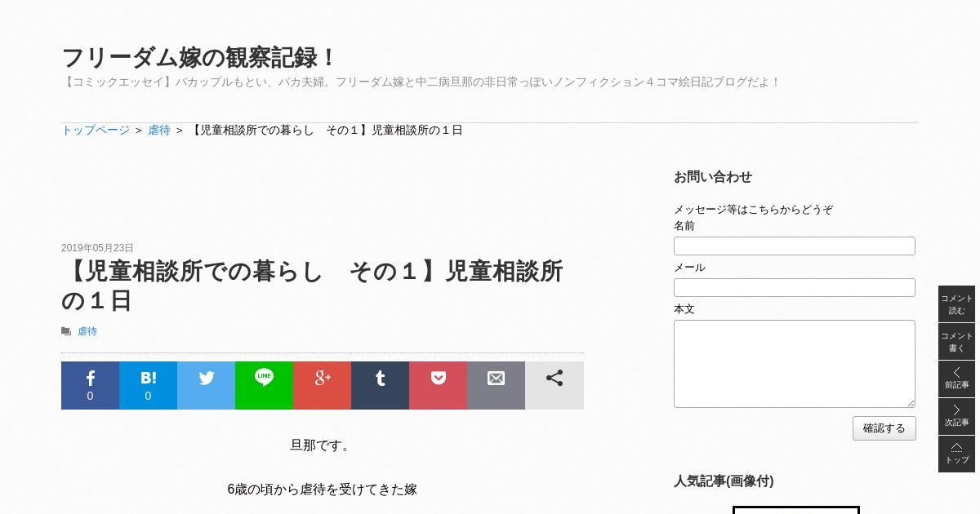Focus the 名前 input field
Viewport: 980px width, 514px height.
(795, 246)
